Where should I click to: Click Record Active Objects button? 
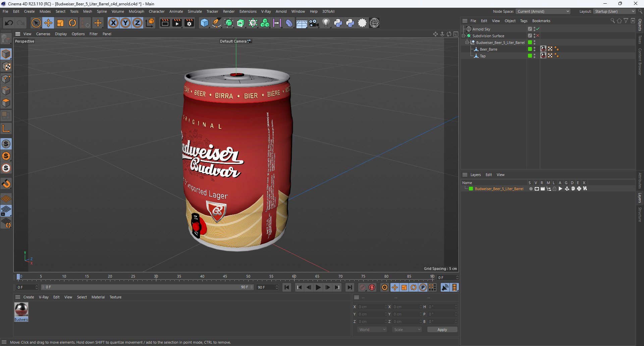click(x=363, y=287)
